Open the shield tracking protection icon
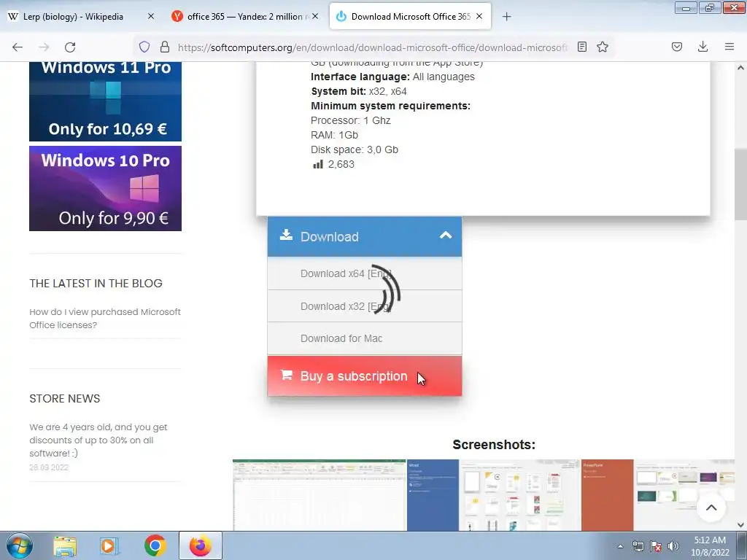Image resolution: width=747 pixels, height=560 pixels. [144, 47]
